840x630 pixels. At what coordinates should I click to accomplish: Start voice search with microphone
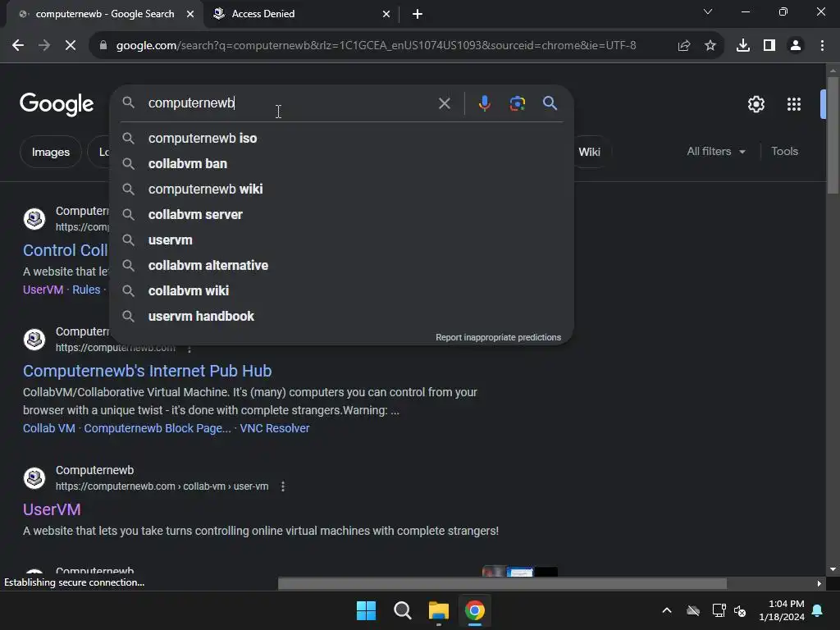point(484,103)
